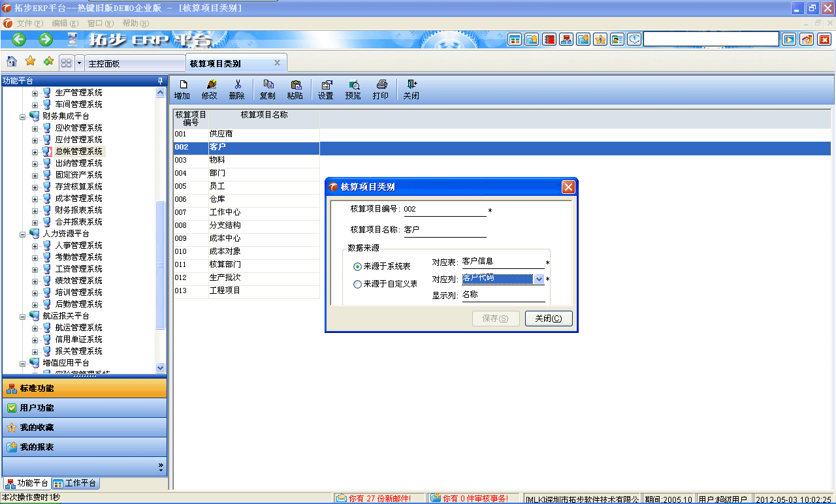Click the 复制 (Copy) icon
This screenshot has height=504, width=836.
coord(267,89)
